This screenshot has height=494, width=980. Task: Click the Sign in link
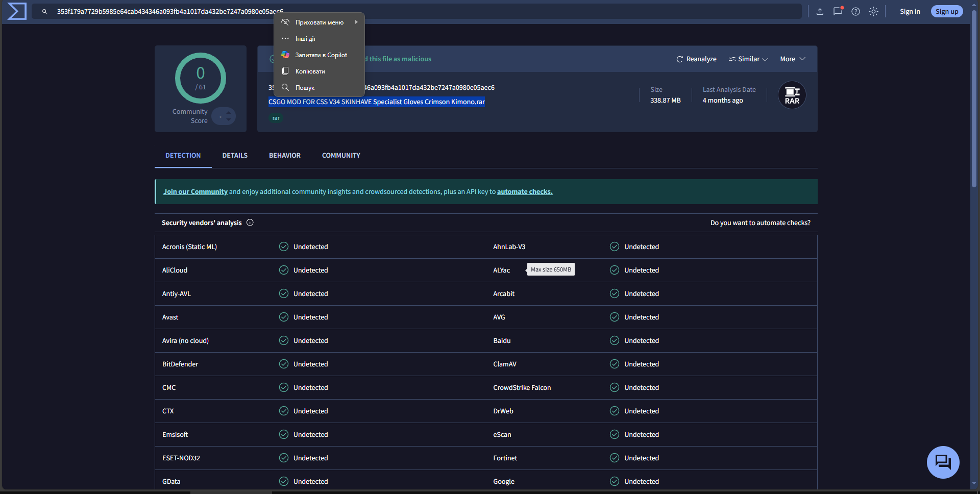(910, 11)
